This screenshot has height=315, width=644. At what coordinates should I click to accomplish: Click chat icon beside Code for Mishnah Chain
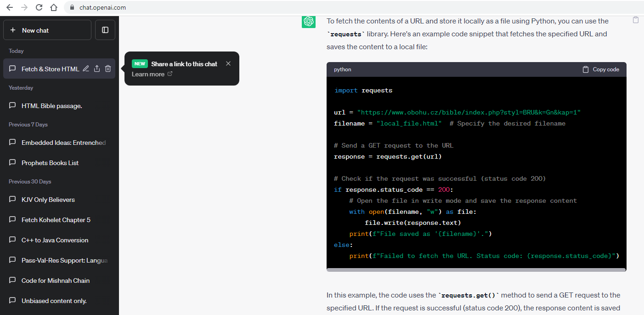pos(12,281)
